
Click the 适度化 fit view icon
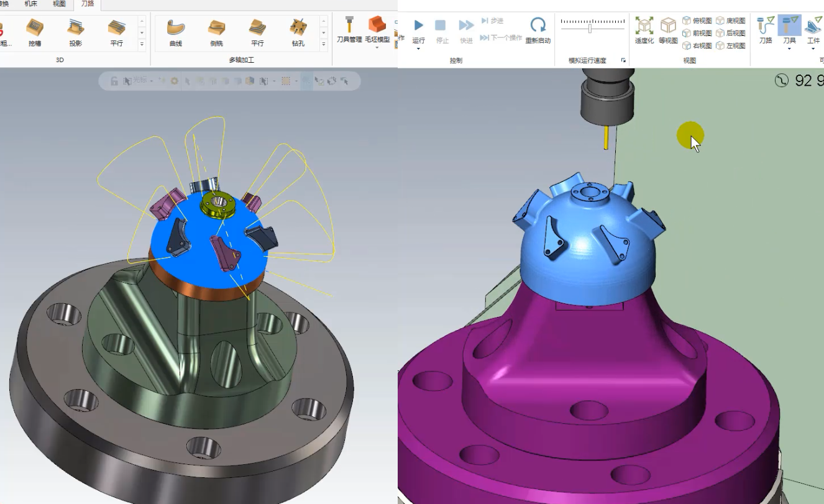pos(644,30)
